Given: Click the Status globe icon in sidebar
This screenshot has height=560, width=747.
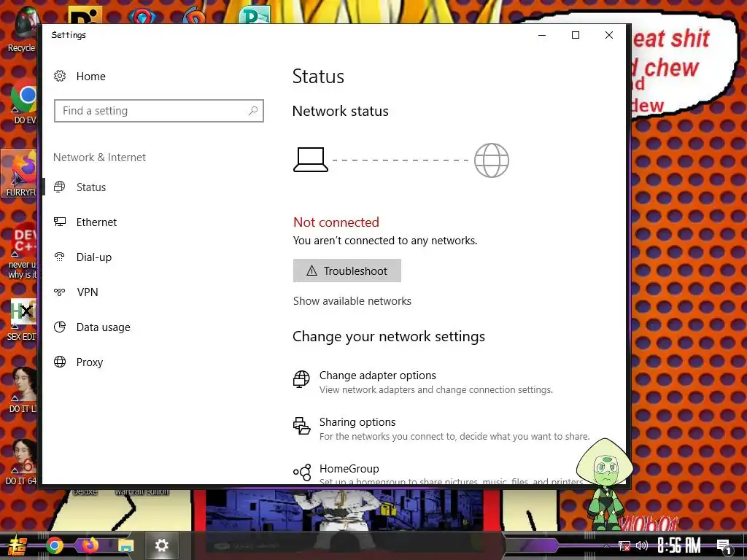Looking at the screenshot, I should pyautogui.click(x=60, y=187).
